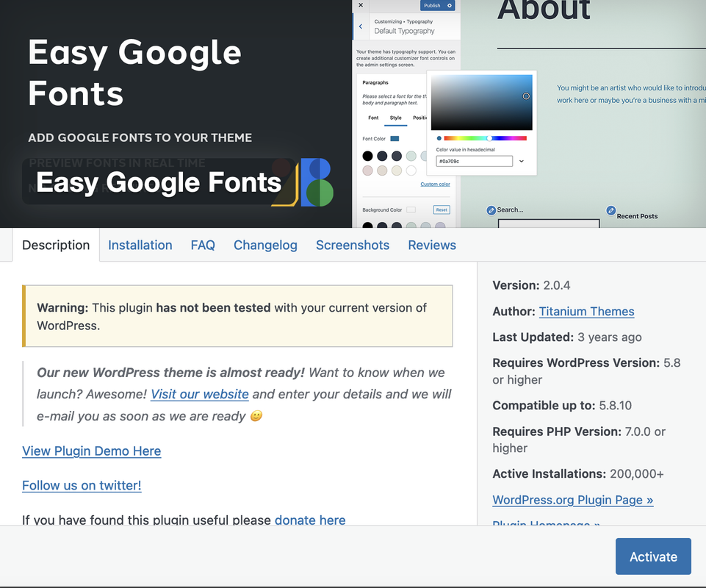Click the search box in the site preview

[549, 223]
